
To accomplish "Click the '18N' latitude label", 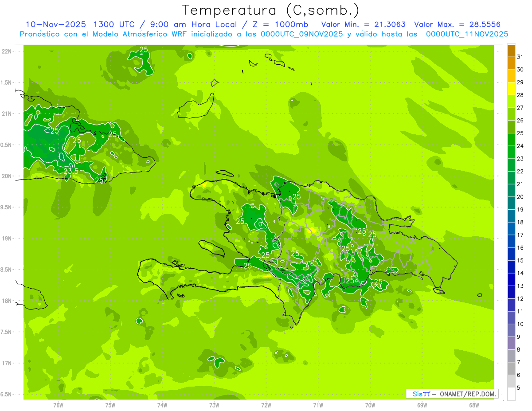I will (x=6, y=301).
